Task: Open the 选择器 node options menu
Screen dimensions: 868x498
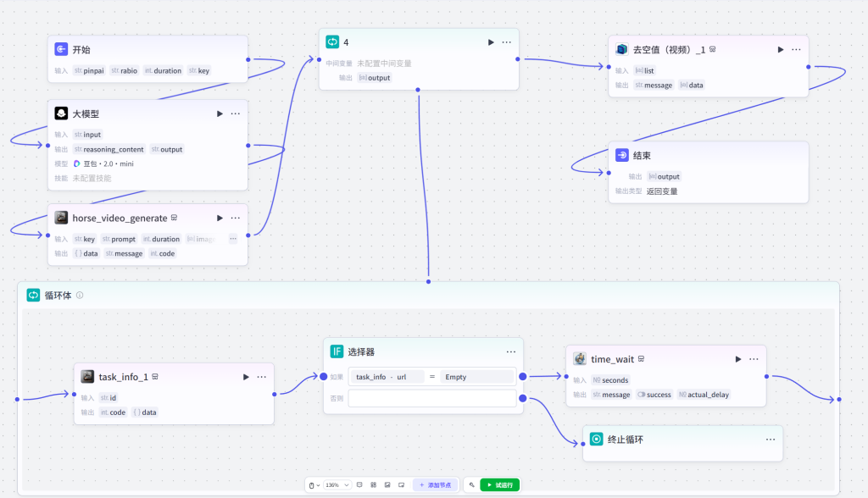Action: (x=511, y=352)
